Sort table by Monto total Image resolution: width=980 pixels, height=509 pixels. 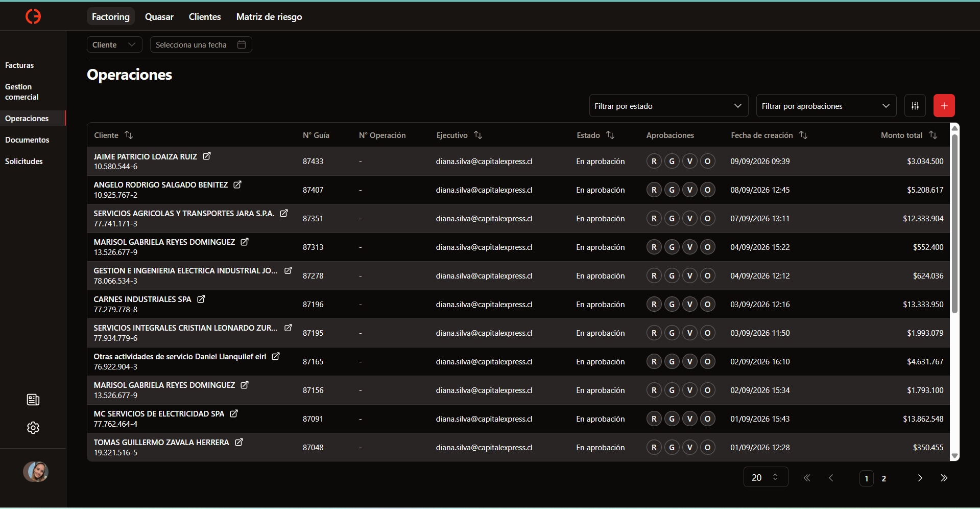coord(933,135)
